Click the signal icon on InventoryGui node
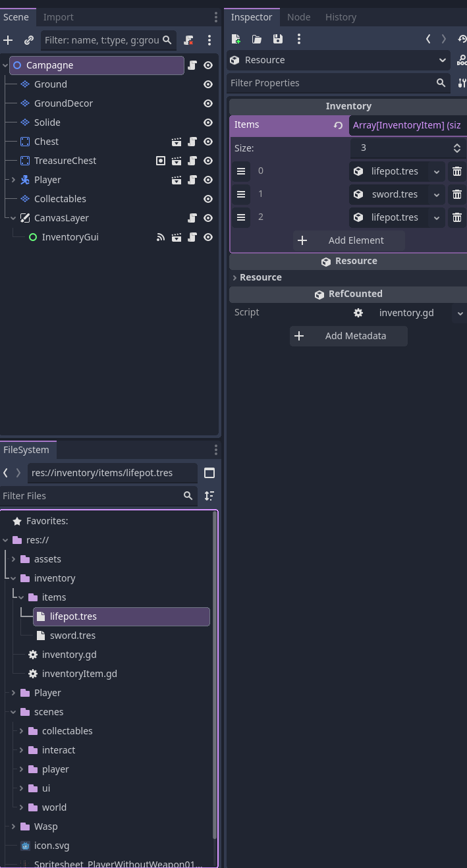This screenshot has width=467, height=868. (161, 237)
